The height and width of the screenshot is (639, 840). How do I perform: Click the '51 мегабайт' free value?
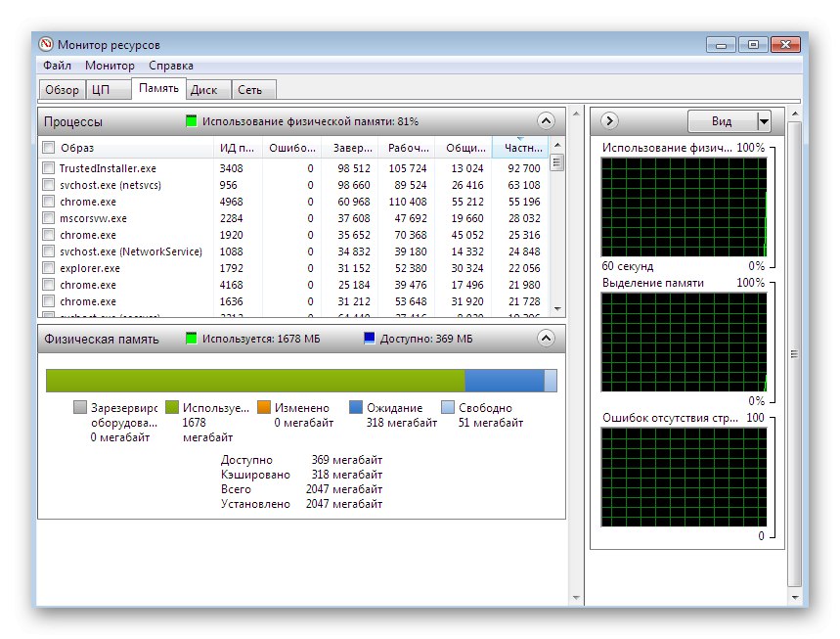[x=491, y=423]
